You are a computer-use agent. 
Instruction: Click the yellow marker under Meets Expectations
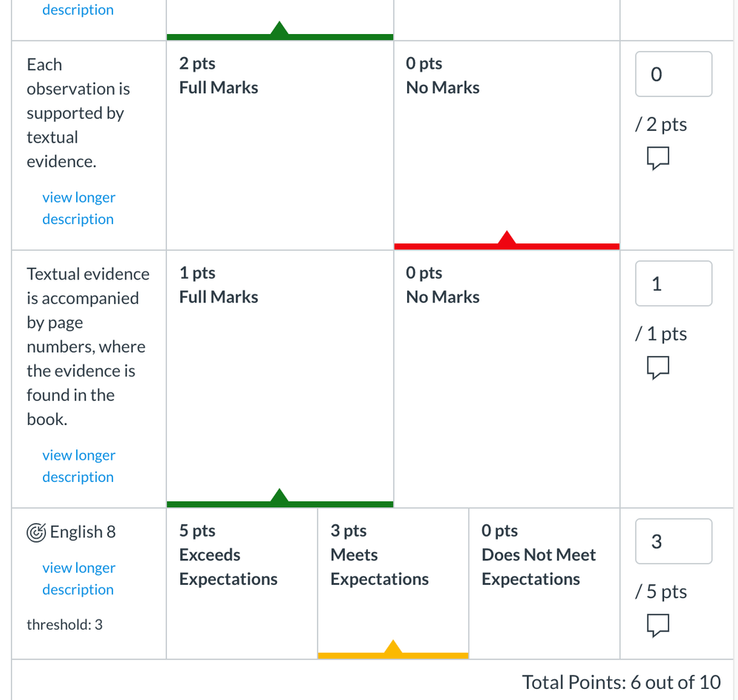click(393, 650)
